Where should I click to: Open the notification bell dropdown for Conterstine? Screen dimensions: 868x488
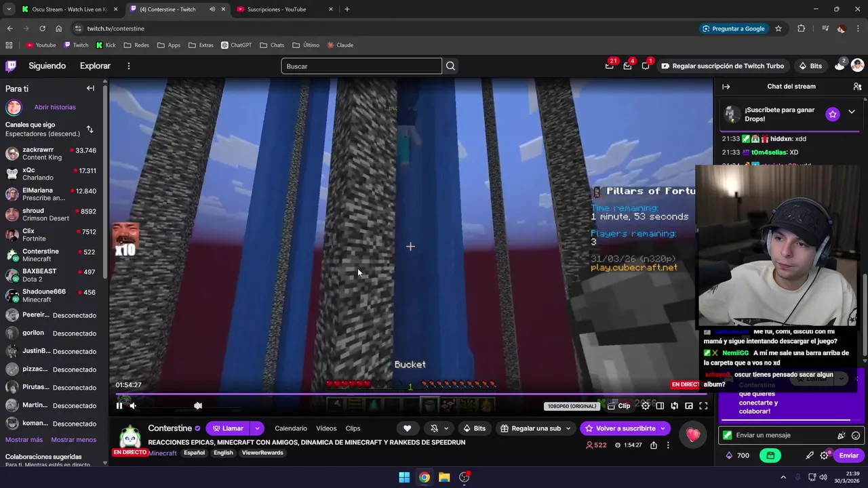point(439,428)
